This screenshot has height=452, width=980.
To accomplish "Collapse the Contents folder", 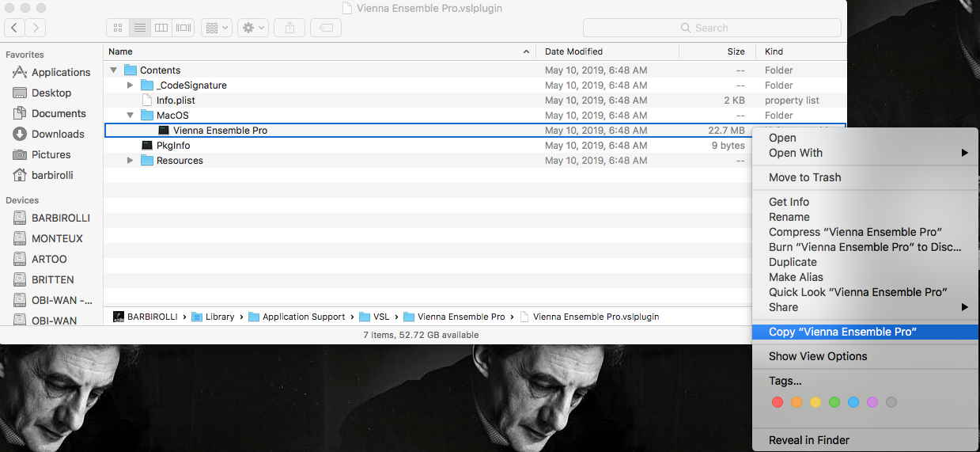I will coord(114,70).
